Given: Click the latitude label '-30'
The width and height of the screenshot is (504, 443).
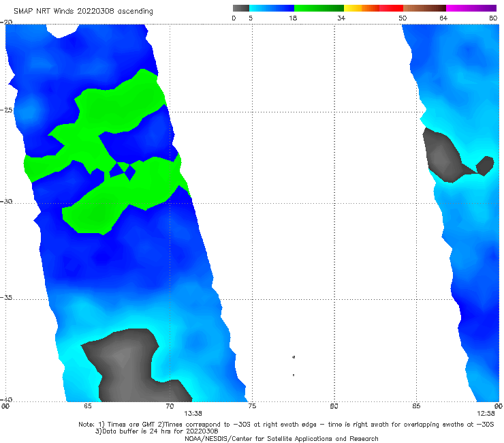Looking at the screenshot, I should click(6, 201).
